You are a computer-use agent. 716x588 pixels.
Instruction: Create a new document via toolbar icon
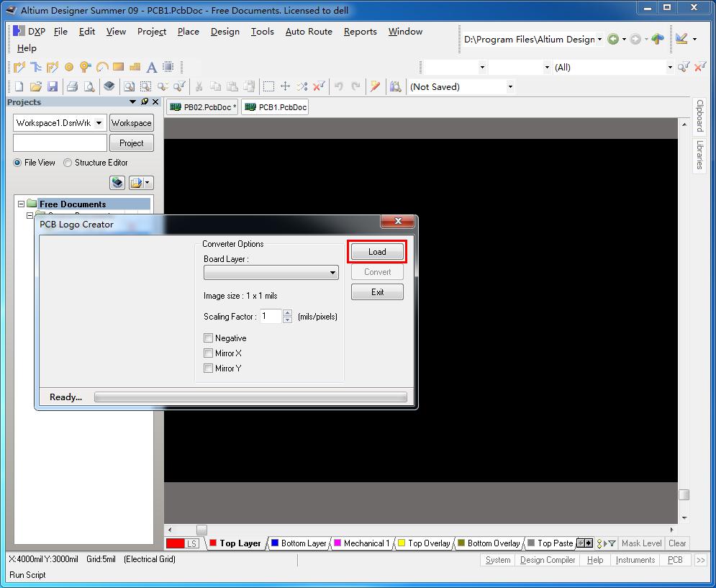click(19, 86)
